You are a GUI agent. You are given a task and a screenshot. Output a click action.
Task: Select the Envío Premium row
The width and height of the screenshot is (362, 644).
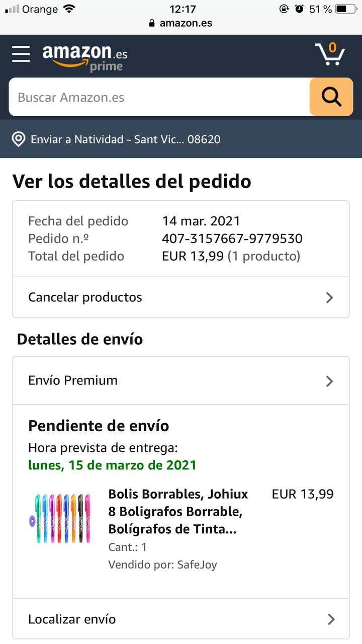click(181, 381)
